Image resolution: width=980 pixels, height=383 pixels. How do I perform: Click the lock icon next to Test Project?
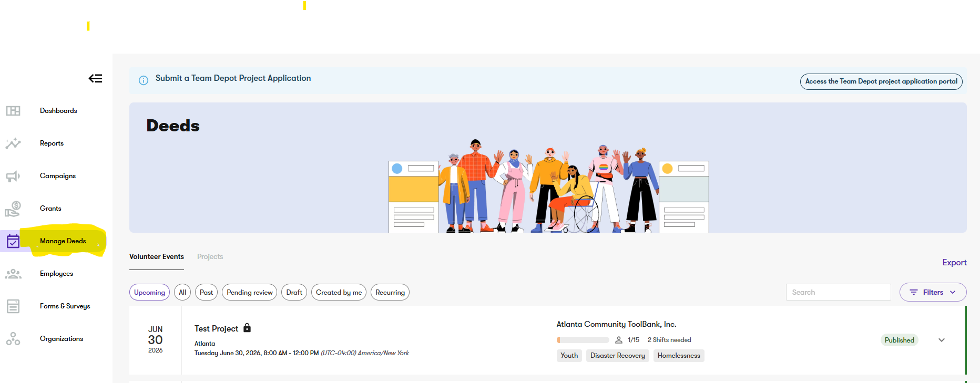pos(247,328)
